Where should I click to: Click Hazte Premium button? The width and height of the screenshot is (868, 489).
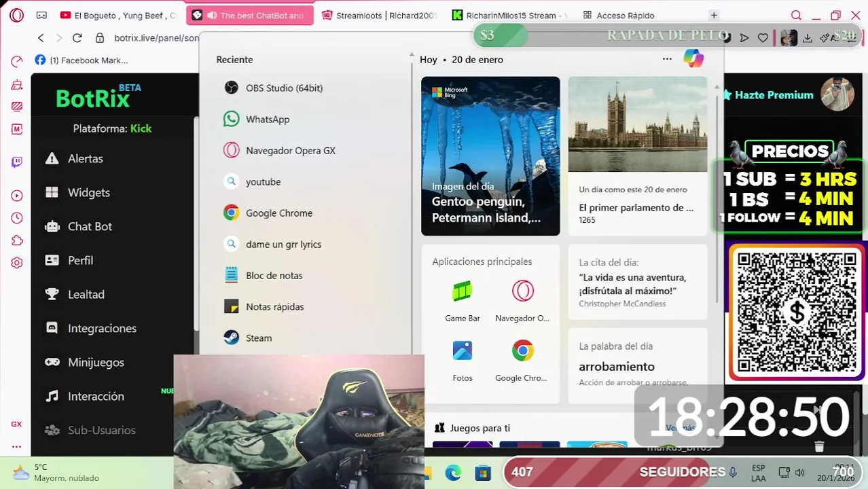click(767, 95)
